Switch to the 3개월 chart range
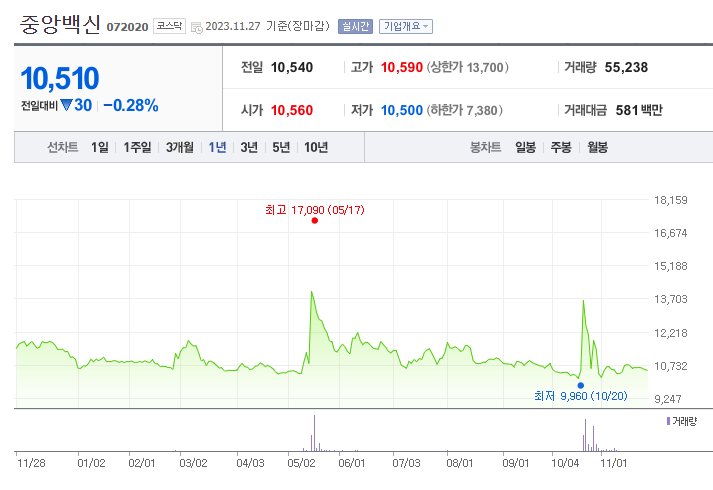713x490 pixels. click(x=180, y=147)
